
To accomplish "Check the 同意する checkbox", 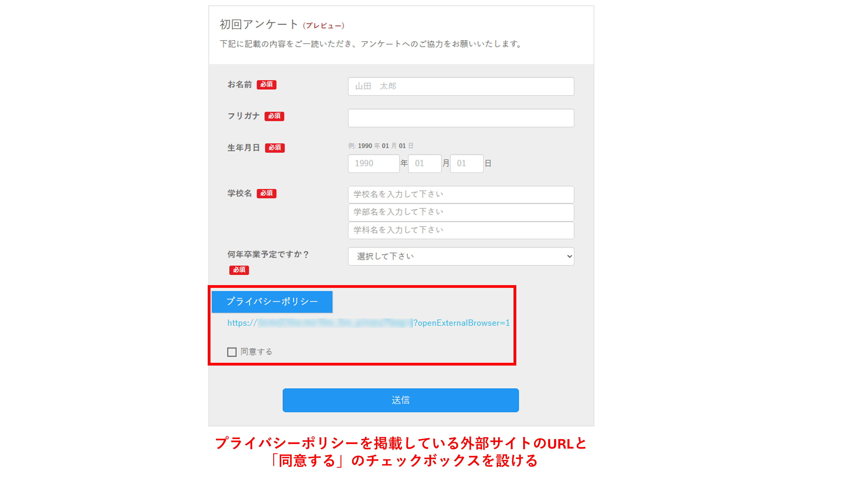I will (232, 352).
